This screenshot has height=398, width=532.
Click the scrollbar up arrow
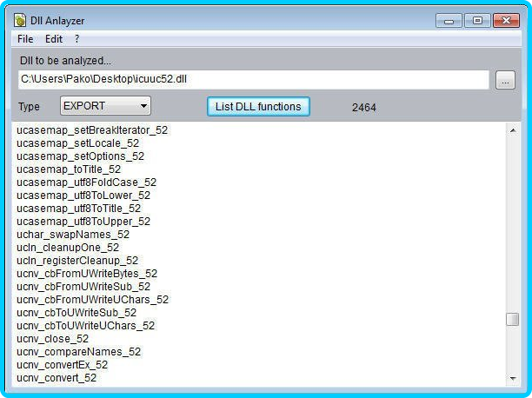(512, 130)
